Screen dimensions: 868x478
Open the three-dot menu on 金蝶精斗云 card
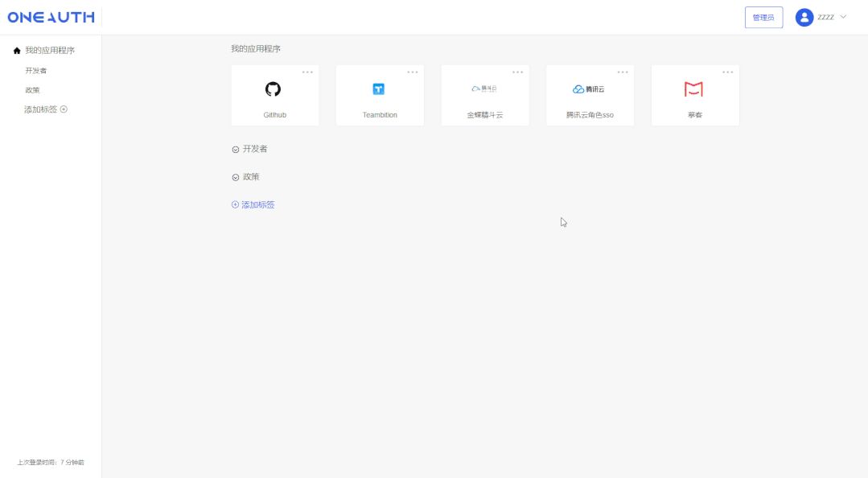[x=517, y=72]
